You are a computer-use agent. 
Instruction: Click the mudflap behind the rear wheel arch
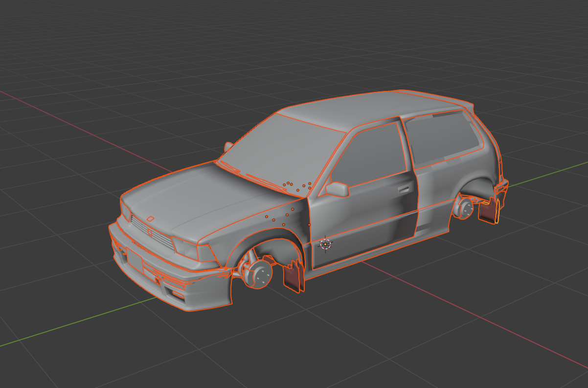(489, 210)
